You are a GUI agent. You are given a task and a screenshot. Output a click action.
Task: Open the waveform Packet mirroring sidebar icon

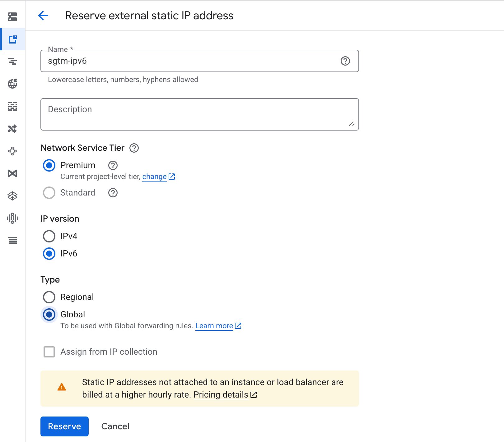[x=12, y=218]
